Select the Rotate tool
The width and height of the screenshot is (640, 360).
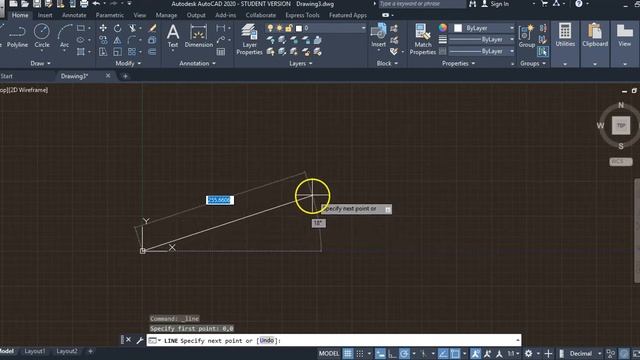[117, 28]
